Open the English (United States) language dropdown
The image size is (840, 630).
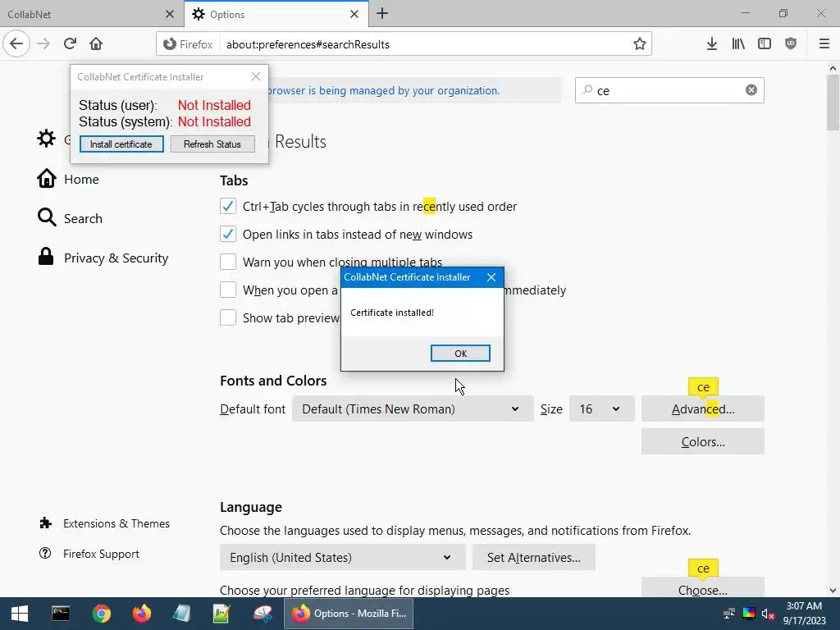point(342,557)
